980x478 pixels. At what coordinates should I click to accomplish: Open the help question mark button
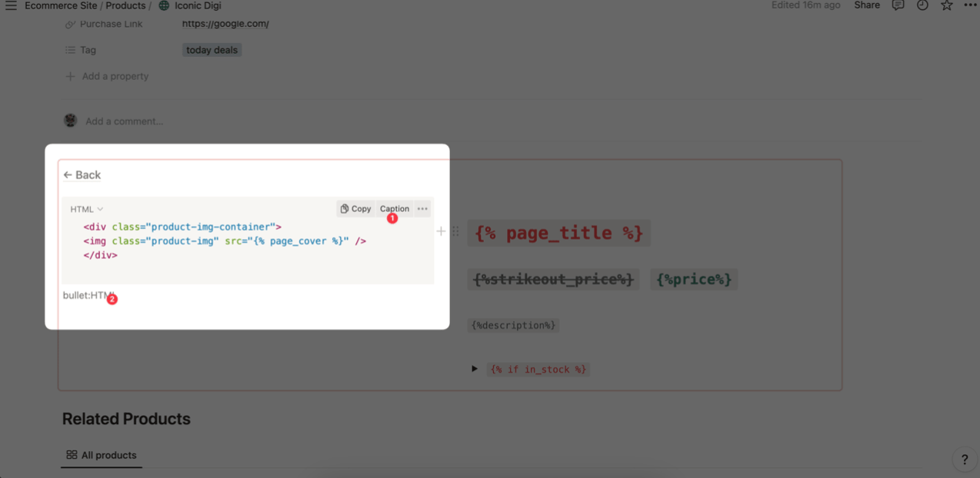[964, 460]
